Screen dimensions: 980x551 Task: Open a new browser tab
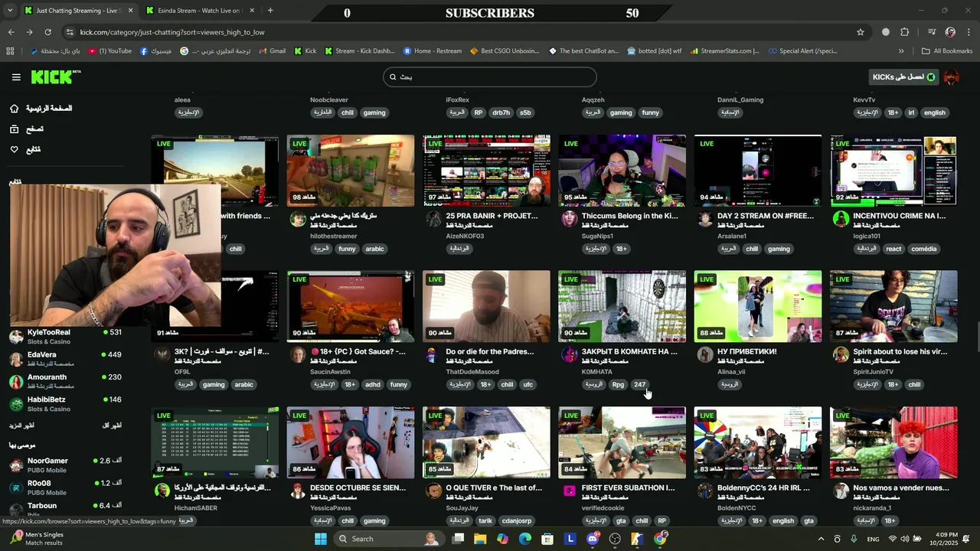[x=270, y=11]
